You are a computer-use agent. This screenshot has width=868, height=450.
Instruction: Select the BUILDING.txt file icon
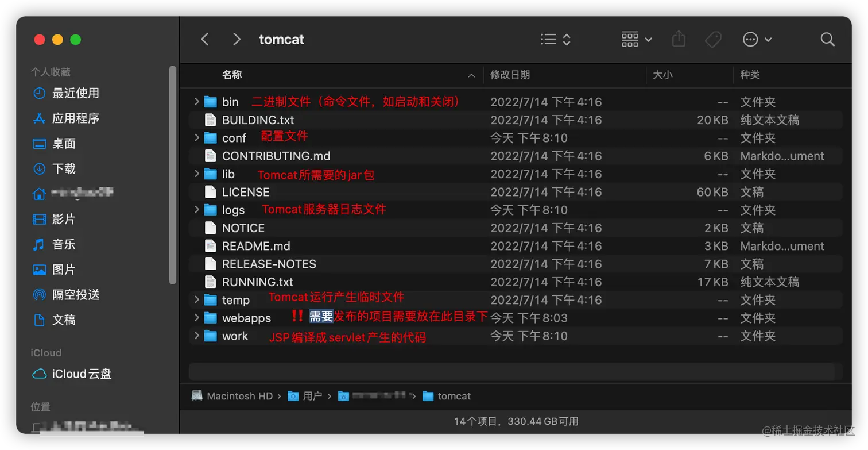[x=211, y=120]
